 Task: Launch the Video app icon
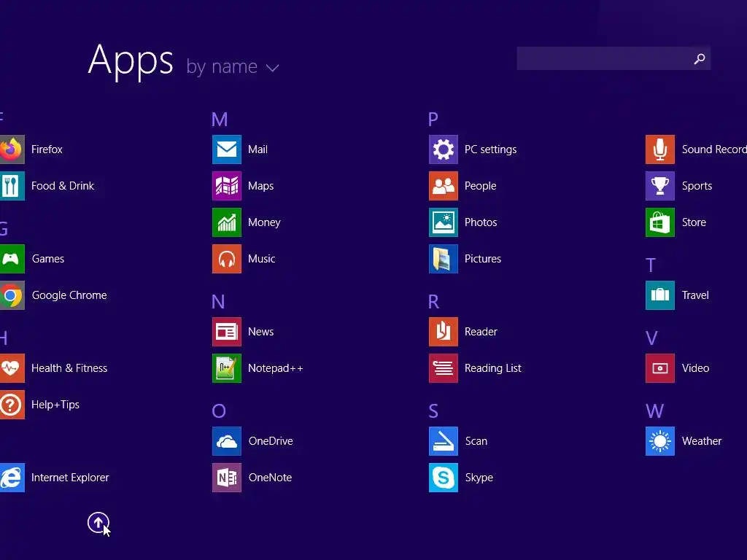point(660,368)
